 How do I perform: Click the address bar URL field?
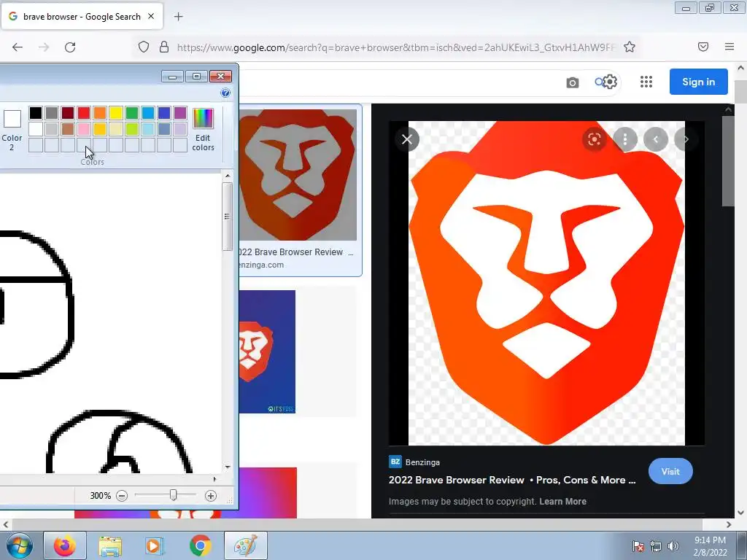[395, 47]
